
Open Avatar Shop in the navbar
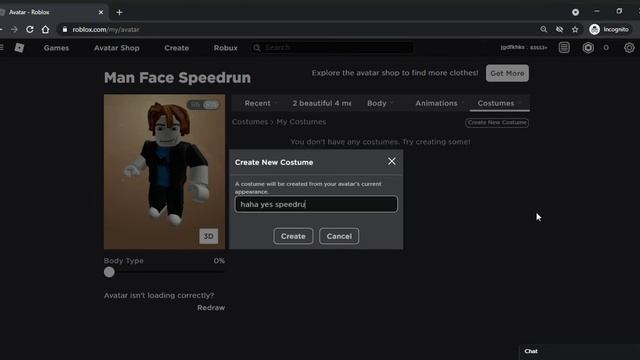117,48
